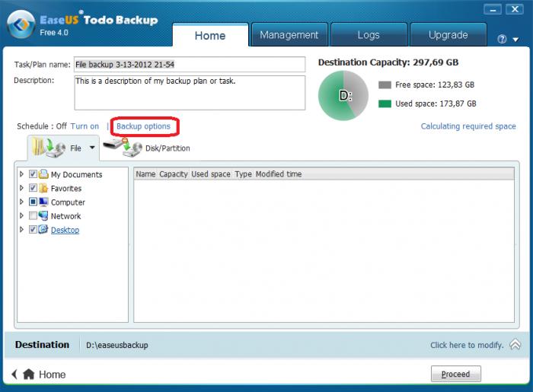
Task: Click the Home text at bottom
Action: [x=52, y=374]
